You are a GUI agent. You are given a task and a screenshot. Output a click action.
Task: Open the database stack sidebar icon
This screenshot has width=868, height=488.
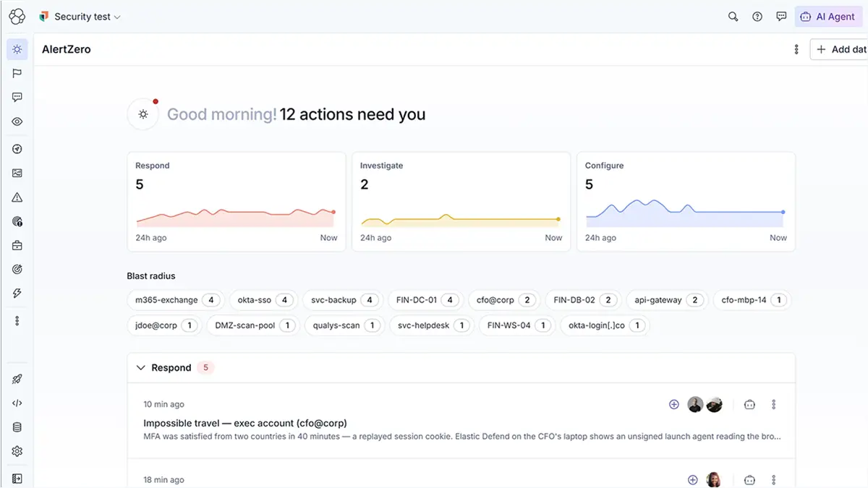point(17,427)
